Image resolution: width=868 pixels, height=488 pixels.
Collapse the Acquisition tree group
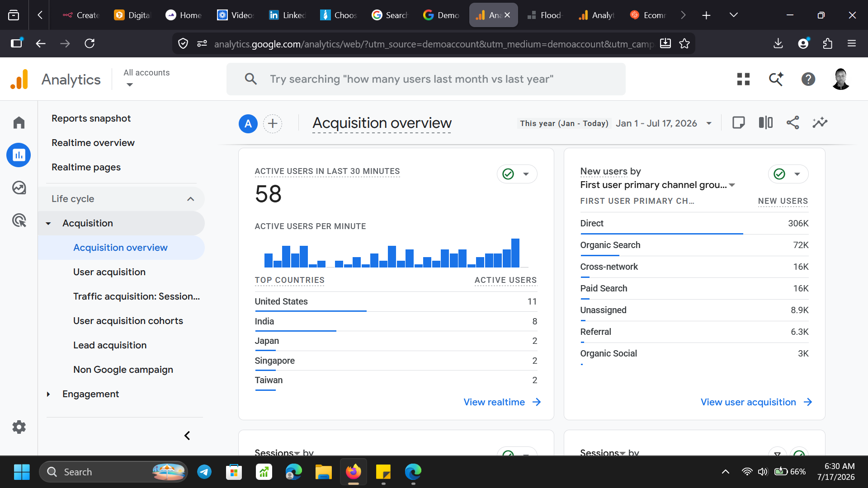(x=48, y=223)
